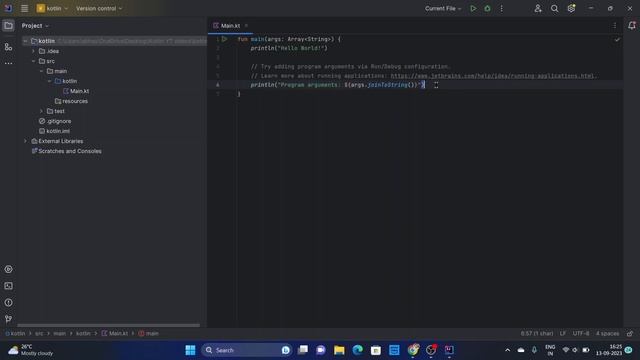
Task: Click the src breadcrumb in navigation bar
Action: (x=39, y=333)
